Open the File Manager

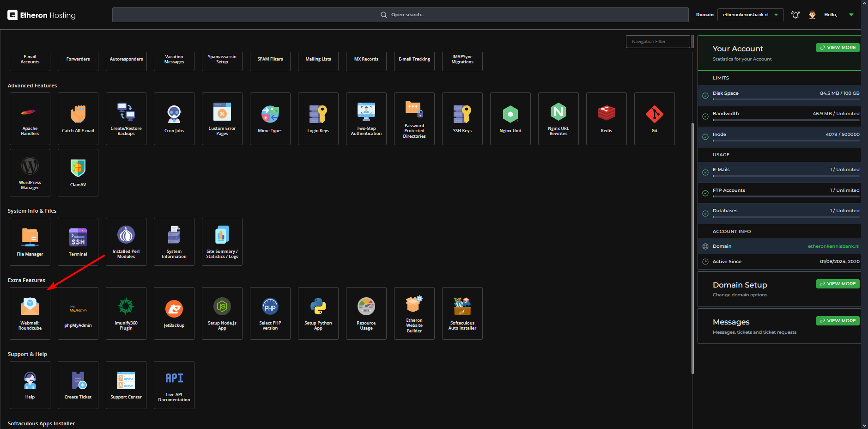pos(30,241)
